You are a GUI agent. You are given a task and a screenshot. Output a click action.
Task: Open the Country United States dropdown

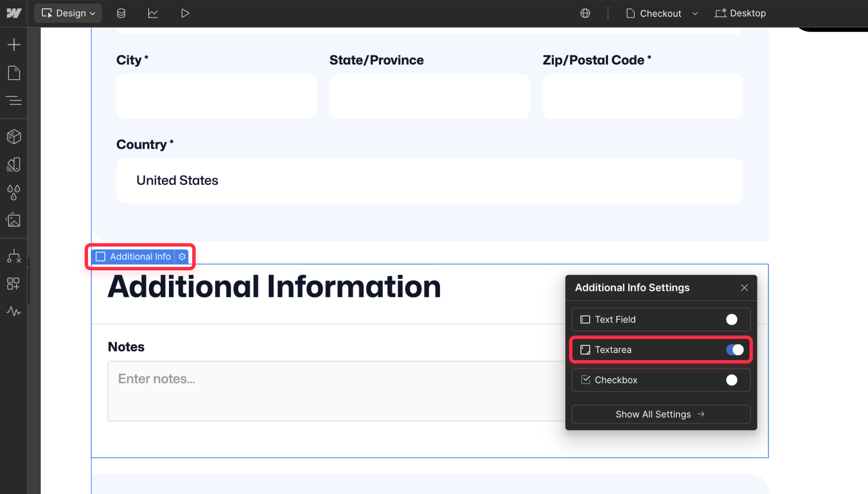point(430,181)
